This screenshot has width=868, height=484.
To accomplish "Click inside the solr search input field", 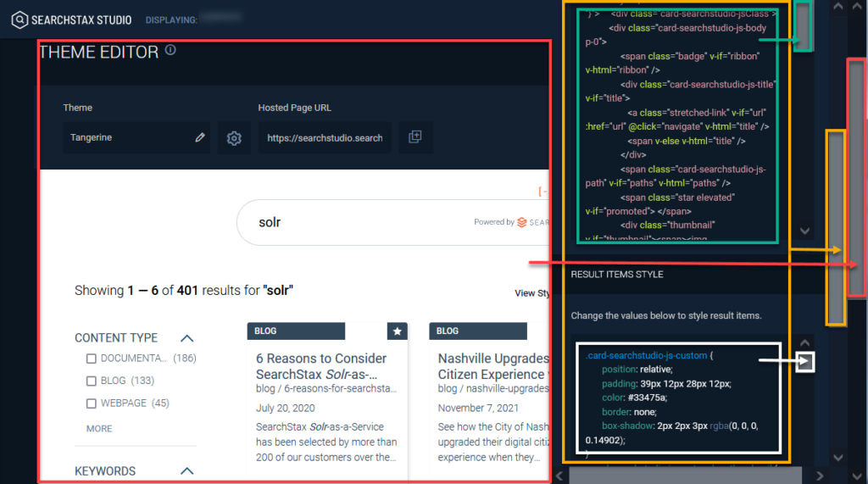I will (x=356, y=222).
